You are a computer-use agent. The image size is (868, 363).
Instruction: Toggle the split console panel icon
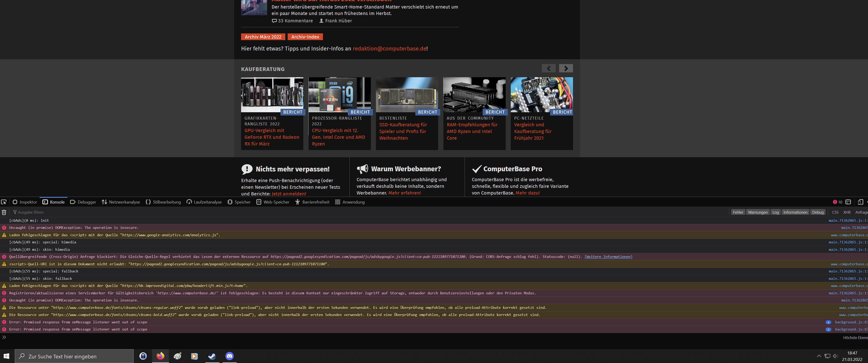point(848,202)
